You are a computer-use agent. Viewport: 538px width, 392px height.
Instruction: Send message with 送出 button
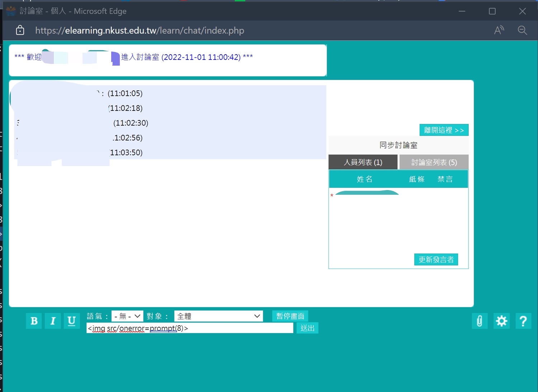(307, 328)
